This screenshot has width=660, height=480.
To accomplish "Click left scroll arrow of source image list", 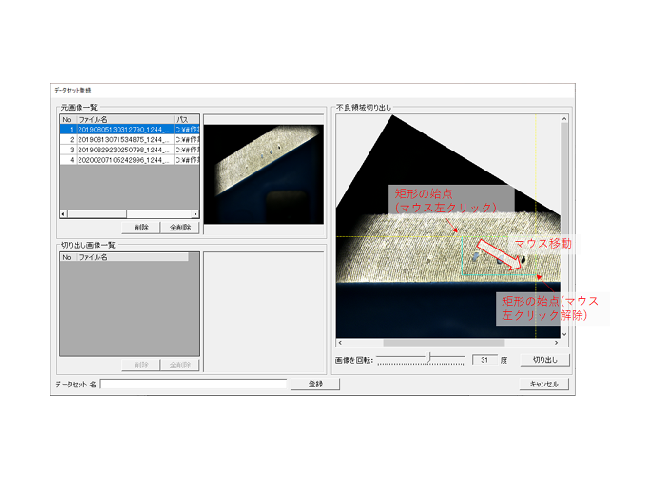I will pos(63,213).
